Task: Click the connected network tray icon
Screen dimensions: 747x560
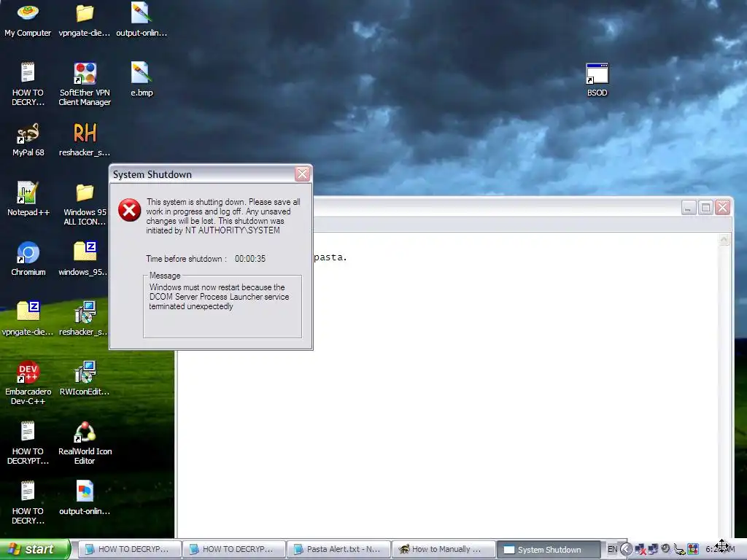Action: point(653,549)
